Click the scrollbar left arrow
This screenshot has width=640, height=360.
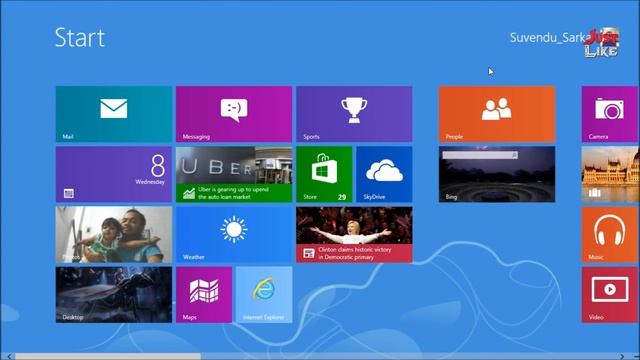click(9, 356)
